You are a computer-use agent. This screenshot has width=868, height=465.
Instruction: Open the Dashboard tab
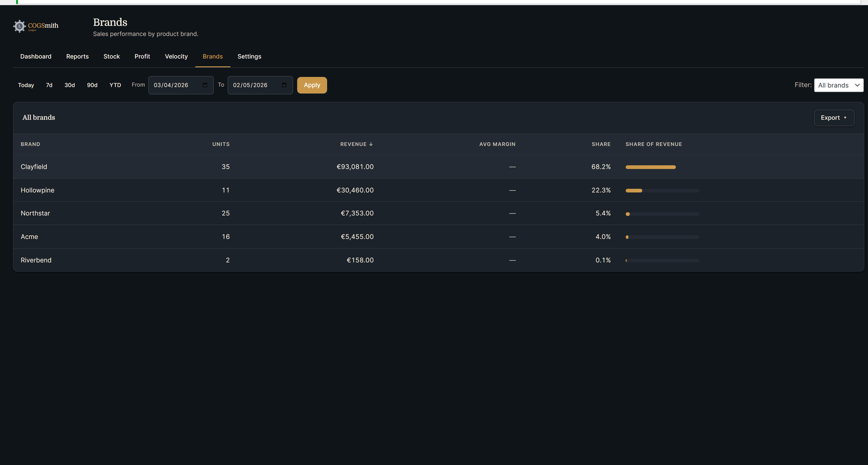coord(36,56)
